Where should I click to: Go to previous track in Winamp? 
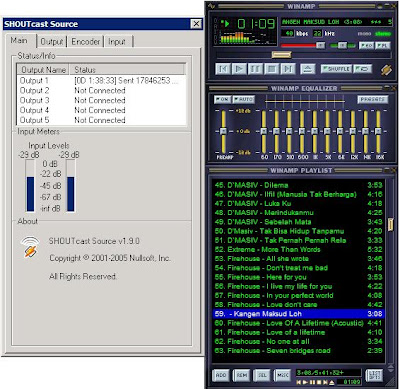(223, 69)
